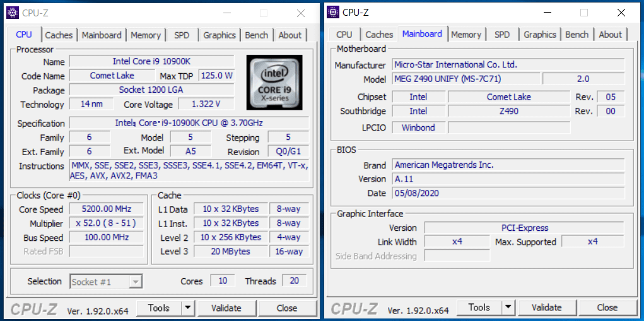Screen dimensions: 644x321
Task: Click the Ext. Model value A5
Action: point(190,151)
